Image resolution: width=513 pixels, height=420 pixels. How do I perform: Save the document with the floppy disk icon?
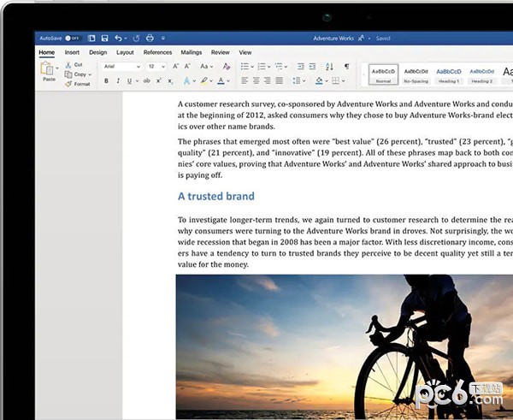tap(104, 38)
